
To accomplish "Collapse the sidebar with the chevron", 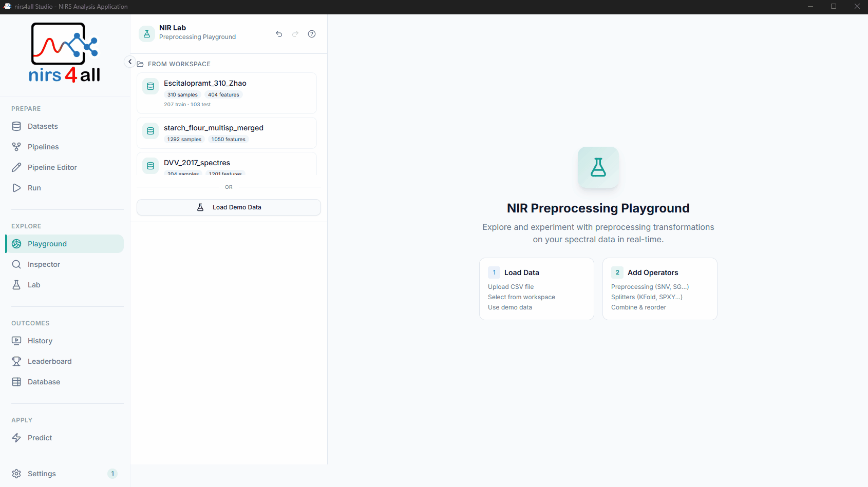I will coord(130,62).
